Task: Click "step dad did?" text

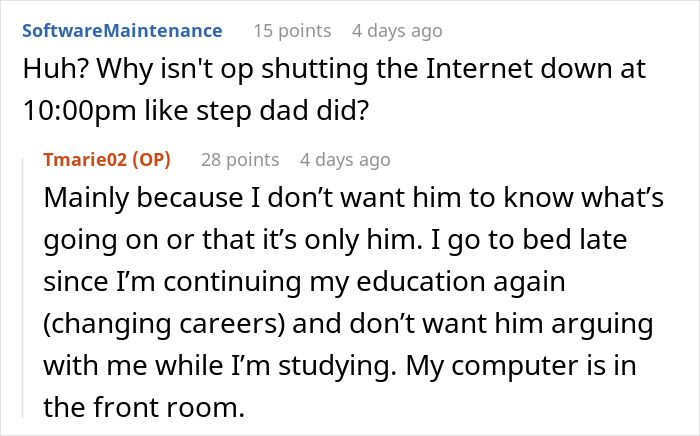Action: point(283,110)
